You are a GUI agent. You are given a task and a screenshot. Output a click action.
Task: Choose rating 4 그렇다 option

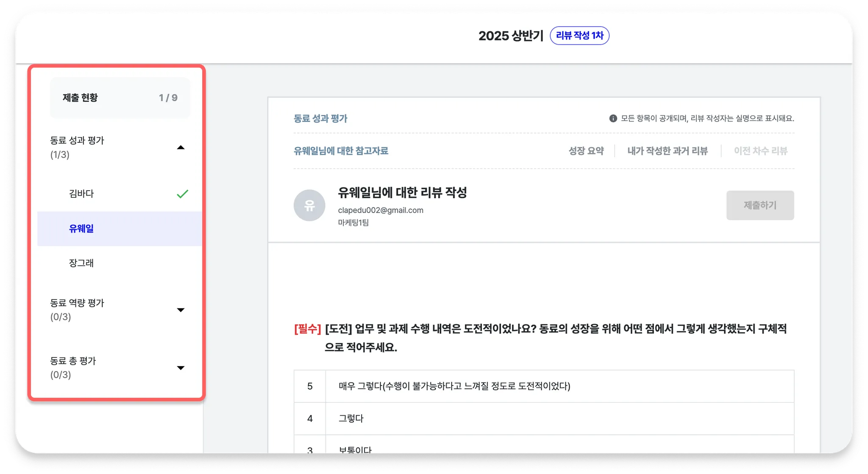544,419
